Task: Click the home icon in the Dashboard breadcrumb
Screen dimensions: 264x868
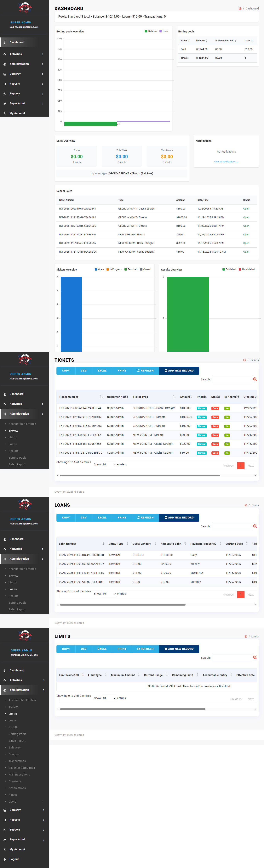Action: [x=240, y=8]
